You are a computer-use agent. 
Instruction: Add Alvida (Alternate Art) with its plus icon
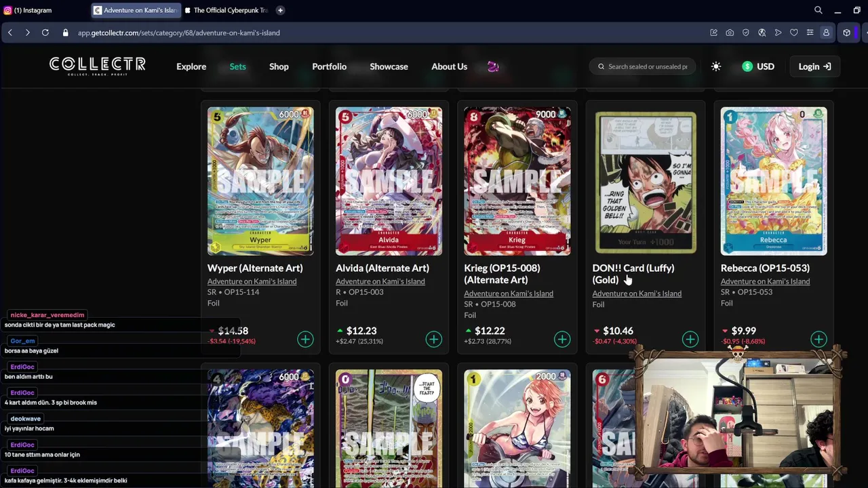click(433, 339)
